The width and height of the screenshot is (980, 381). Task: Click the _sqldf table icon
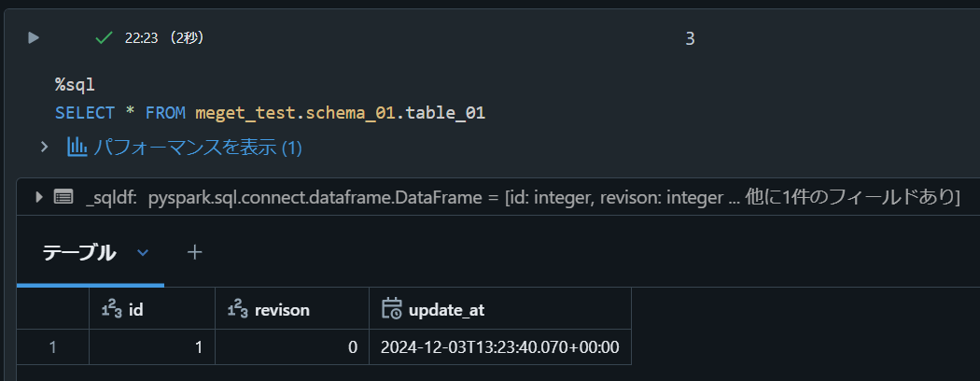(x=63, y=197)
